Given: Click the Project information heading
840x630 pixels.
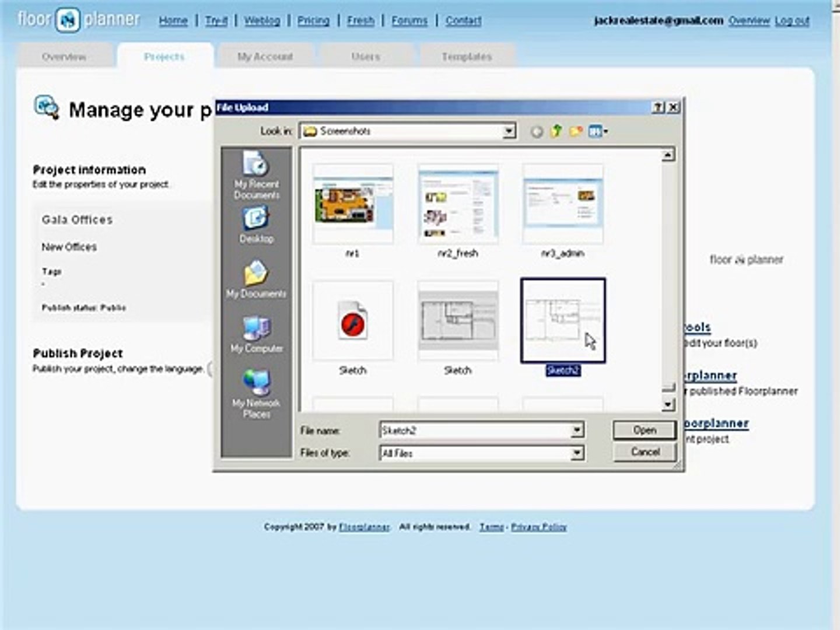Looking at the screenshot, I should tap(89, 170).
